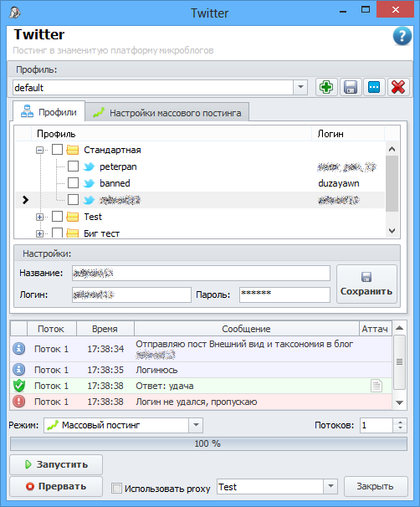The width and height of the screenshot is (420, 507).
Task: Focus the Пароль password field
Action: pyautogui.click(x=284, y=294)
